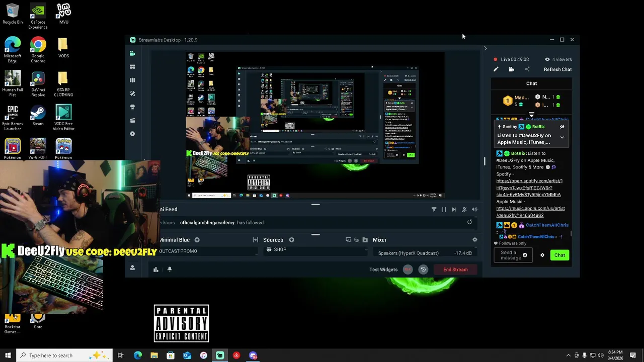Hide the pinned BotRix message
644x362 pixels.
[562, 127]
